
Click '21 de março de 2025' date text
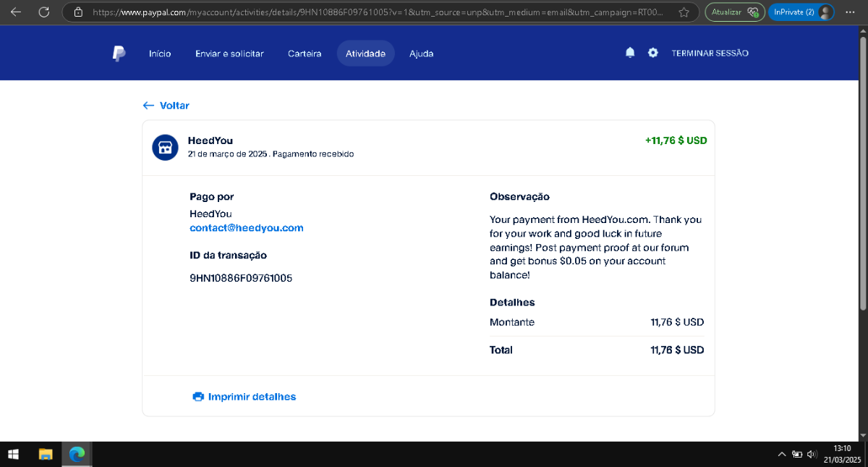(x=228, y=154)
